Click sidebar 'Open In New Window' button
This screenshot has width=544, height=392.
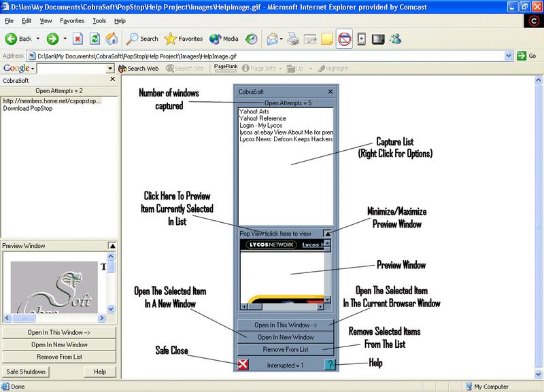point(59,344)
